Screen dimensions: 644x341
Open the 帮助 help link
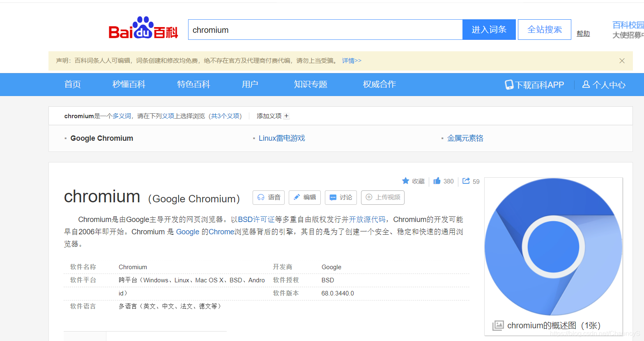583,34
